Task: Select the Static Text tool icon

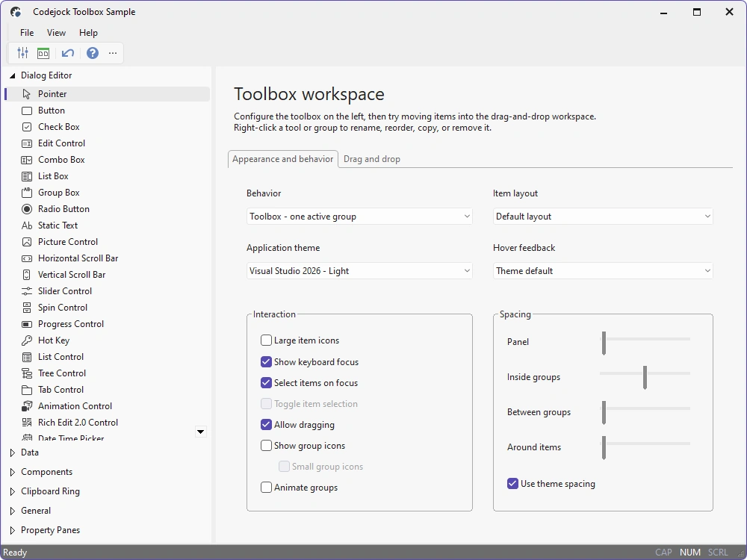Action: tap(27, 225)
